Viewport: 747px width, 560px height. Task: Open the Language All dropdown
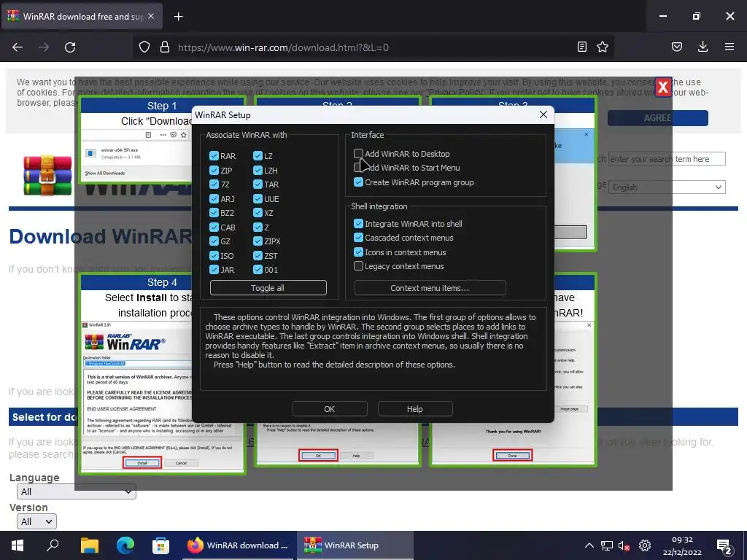click(76, 491)
